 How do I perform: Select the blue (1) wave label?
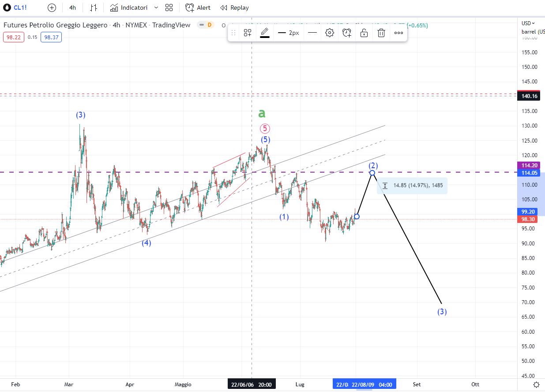(284, 217)
